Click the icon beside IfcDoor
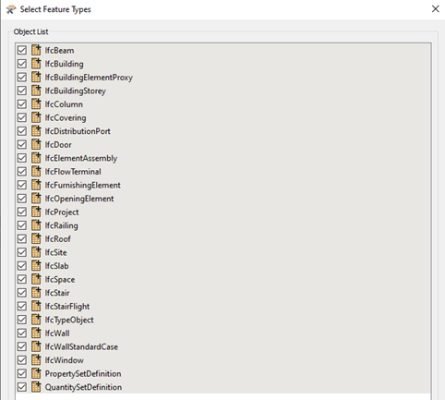The image size is (445, 400). coord(36,144)
